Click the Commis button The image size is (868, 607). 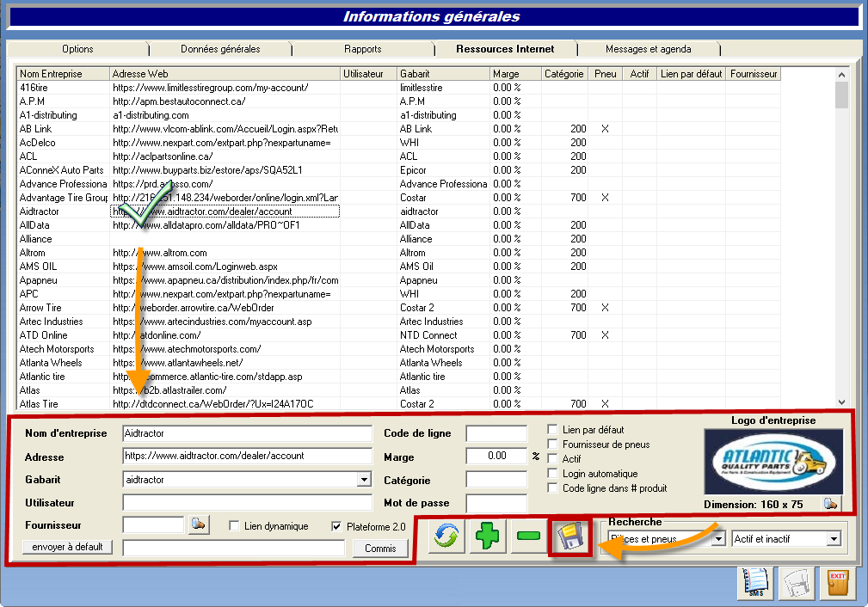380,549
